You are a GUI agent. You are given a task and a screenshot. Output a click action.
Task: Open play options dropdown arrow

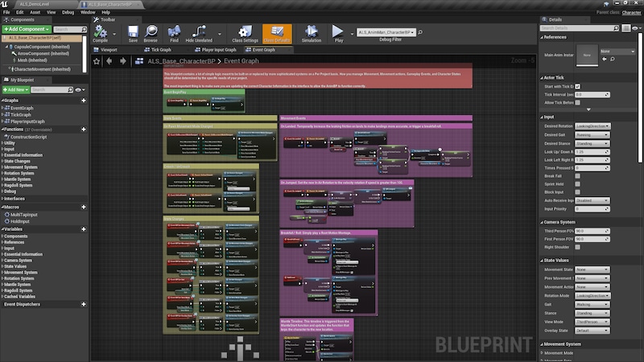352,34
